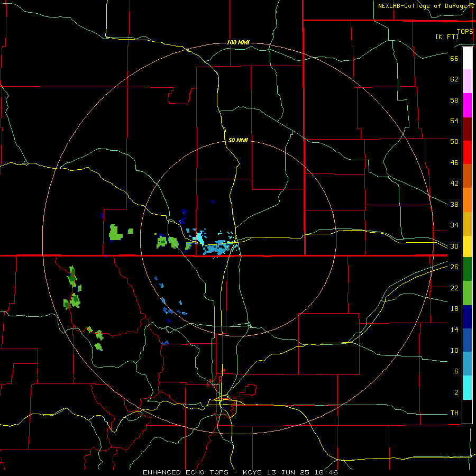Click the legend value "50"
Image resolution: width=476 pixels, height=476 pixels.
[x=454, y=141]
